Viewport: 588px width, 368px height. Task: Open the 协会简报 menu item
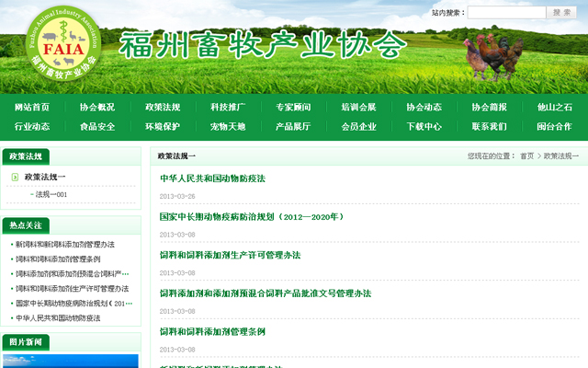(x=489, y=108)
